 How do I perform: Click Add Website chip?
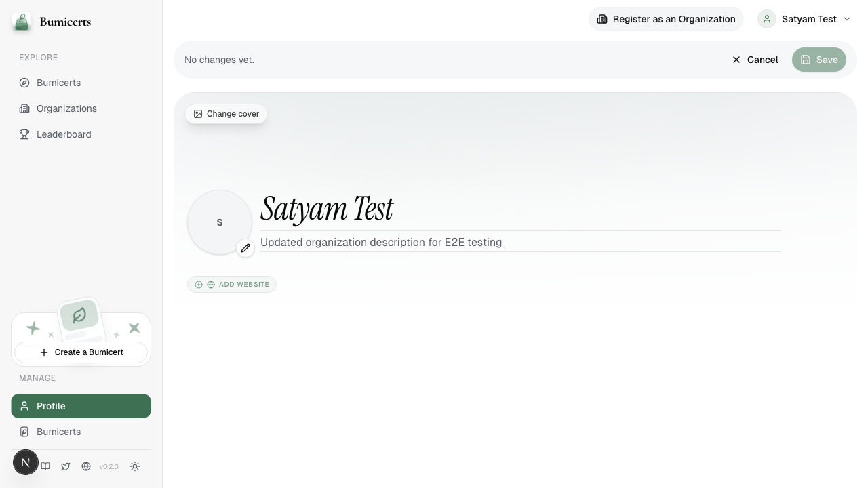point(232,285)
